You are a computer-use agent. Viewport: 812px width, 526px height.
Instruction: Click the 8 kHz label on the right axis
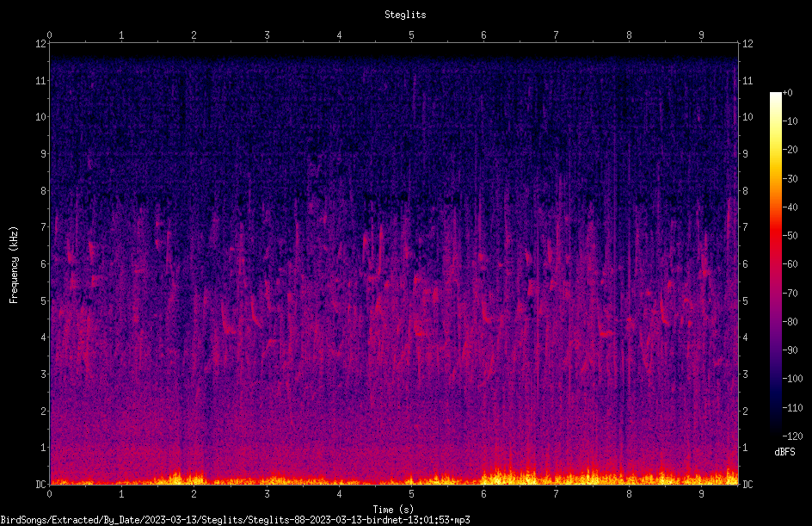(x=745, y=191)
